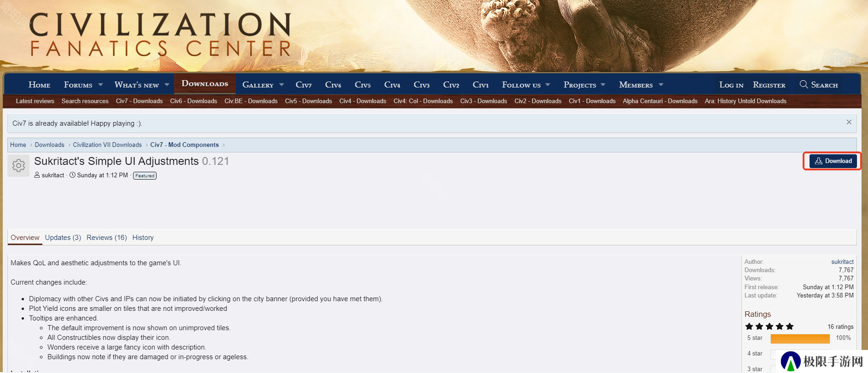Expand the Follow Us dropdown arrow
This screenshot has width=868, height=373.
coord(548,85)
